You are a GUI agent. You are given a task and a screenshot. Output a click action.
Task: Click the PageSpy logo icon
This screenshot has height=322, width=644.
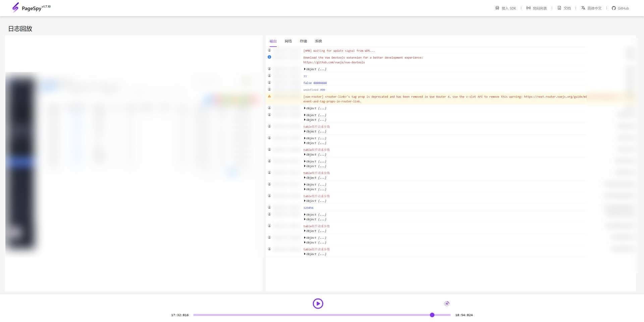coord(15,7)
